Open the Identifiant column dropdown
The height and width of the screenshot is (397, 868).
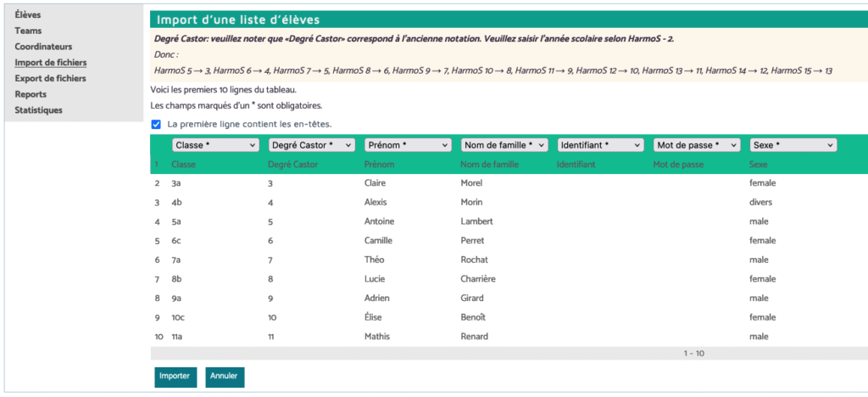pyautogui.click(x=601, y=145)
